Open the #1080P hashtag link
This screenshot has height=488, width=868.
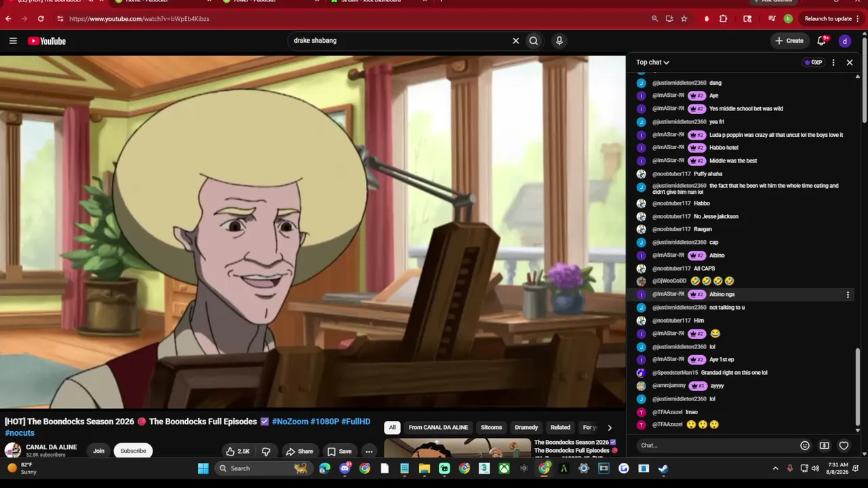(325, 422)
